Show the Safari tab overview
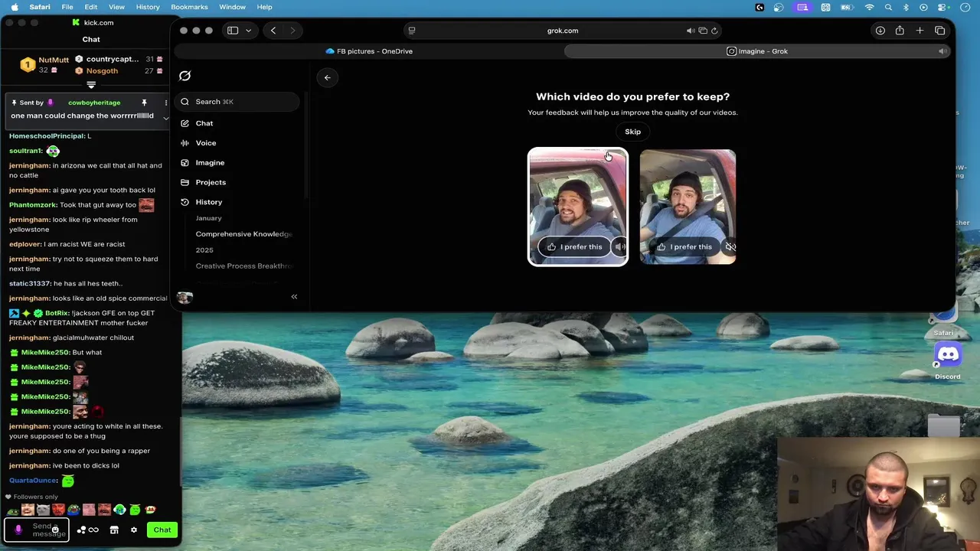Image resolution: width=980 pixels, height=551 pixels. [x=939, y=31]
